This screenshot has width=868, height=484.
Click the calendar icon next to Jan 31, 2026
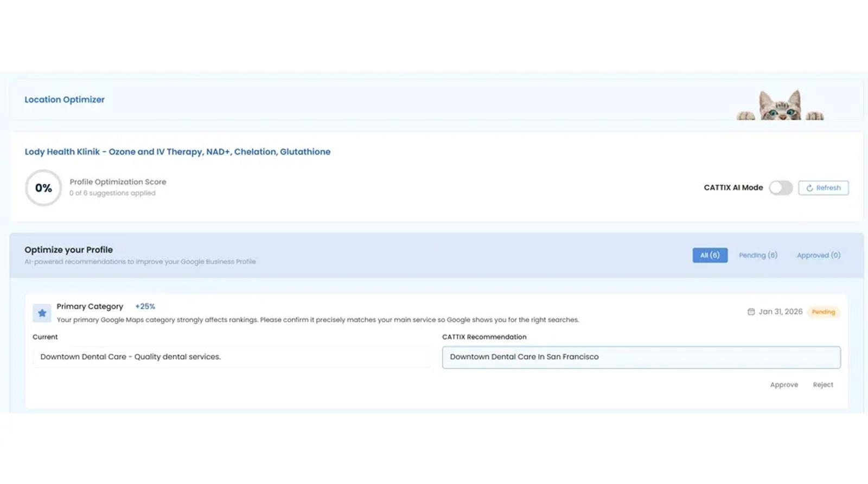pyautogui.click(x=751, y=312)
